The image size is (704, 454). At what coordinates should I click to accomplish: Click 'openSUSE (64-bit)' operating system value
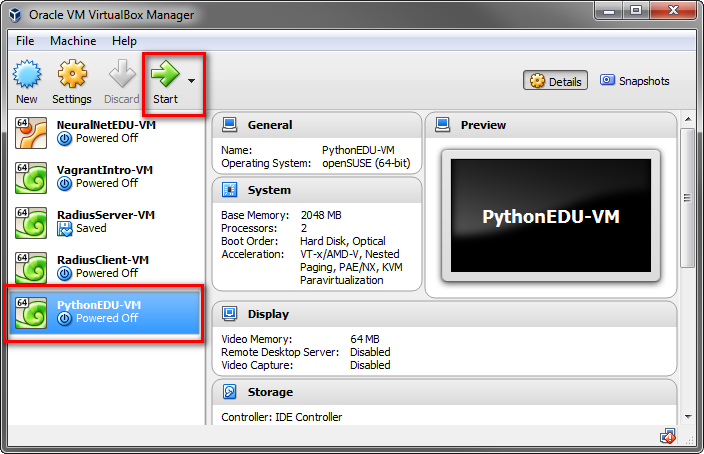click(366, 163)
